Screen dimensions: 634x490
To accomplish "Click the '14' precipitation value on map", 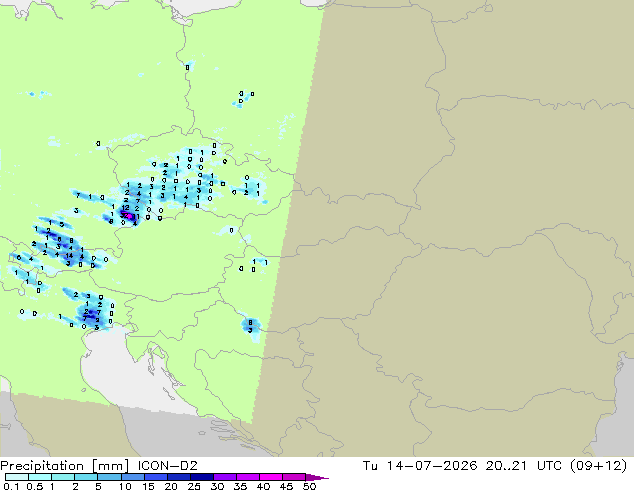I will pyautogui.click(x=69, y=256).
